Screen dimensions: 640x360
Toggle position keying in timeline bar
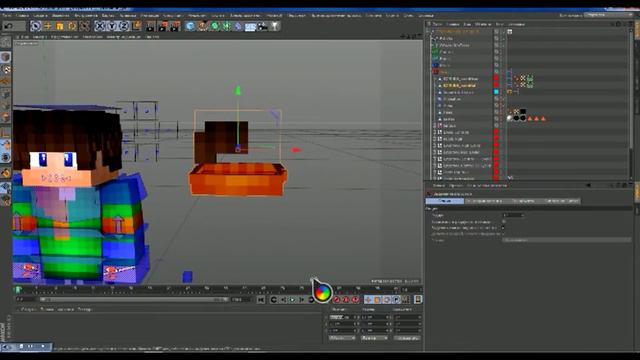pyautogui.click(x=368, y=300)
